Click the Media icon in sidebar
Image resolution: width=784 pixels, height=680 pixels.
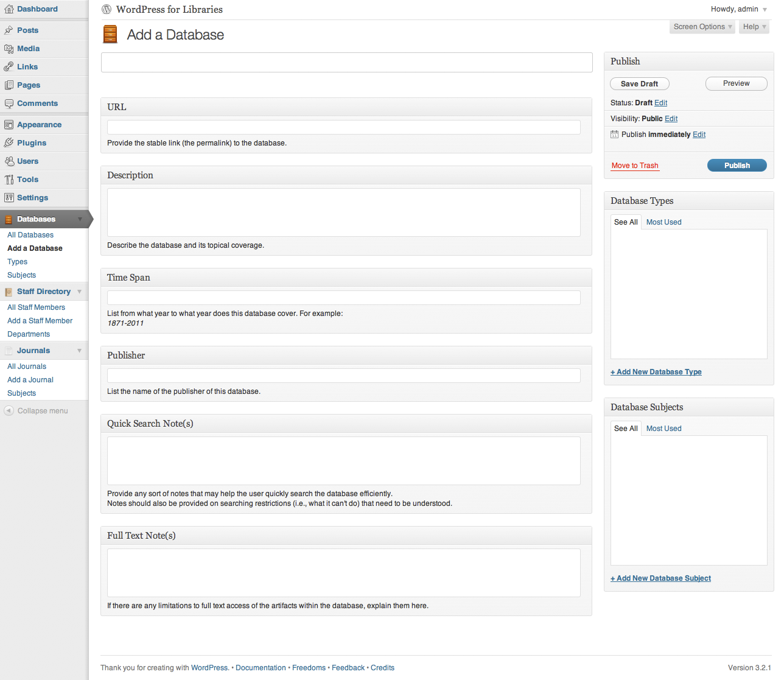point(9,49)
